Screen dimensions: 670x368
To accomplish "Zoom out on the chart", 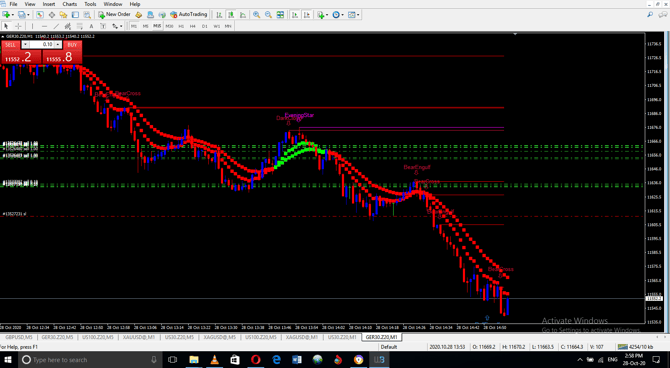I will click(x=268, y=15).
